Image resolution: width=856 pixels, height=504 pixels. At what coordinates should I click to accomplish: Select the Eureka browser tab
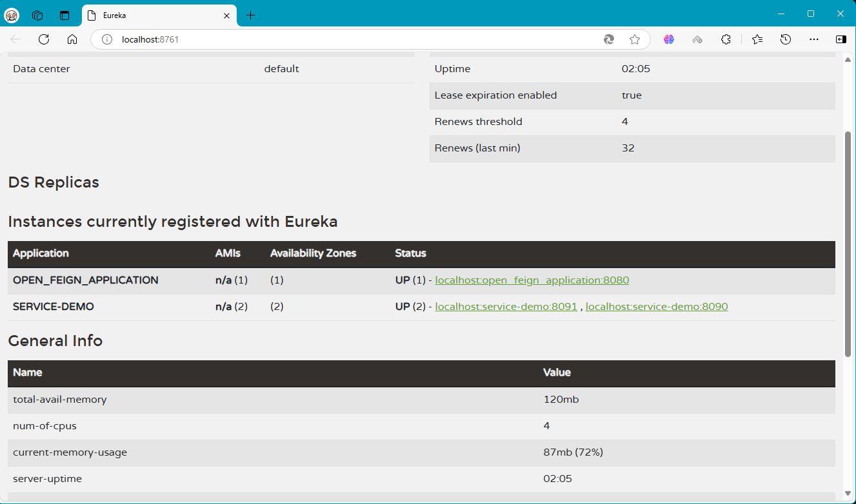click(159, 15)
